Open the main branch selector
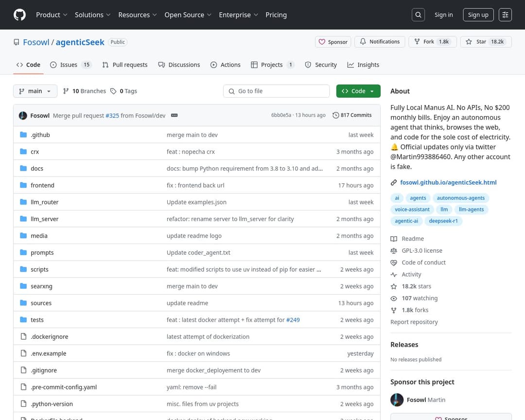525x420 pixels. tap(35, 91)
